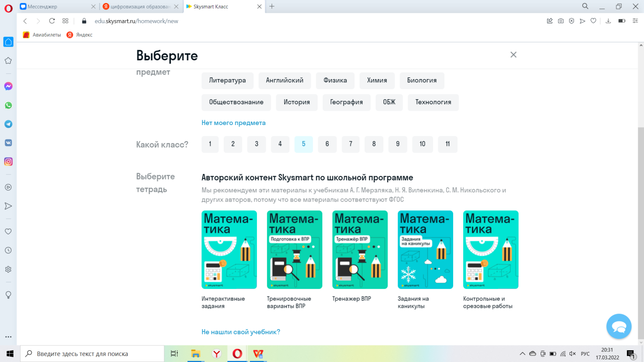
Task: Choose the ОБЖ subject
Action: click(x=389, y=102)
